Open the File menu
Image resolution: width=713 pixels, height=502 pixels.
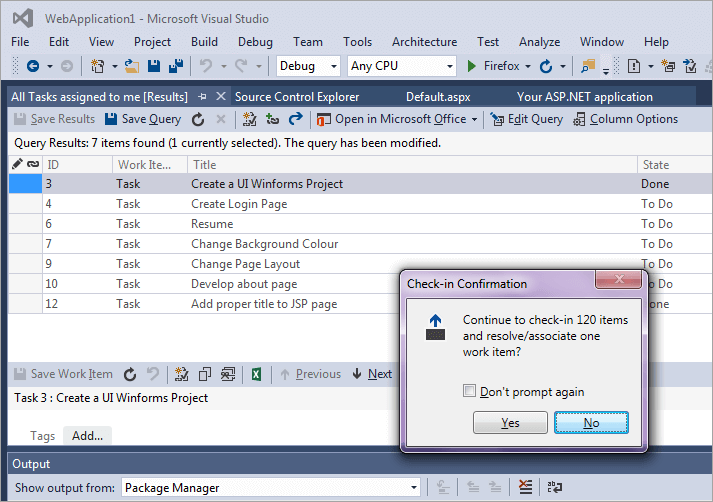[x=20, y=42]
